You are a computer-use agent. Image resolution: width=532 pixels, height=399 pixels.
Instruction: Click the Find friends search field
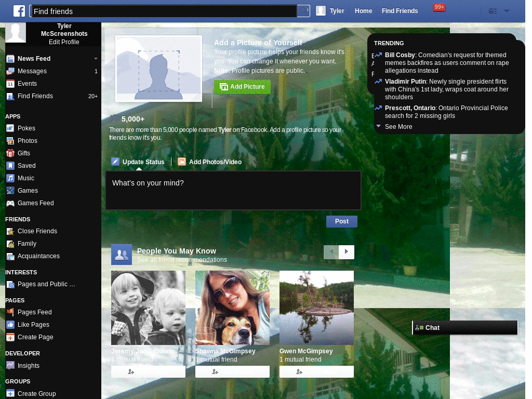pos(164,11)
